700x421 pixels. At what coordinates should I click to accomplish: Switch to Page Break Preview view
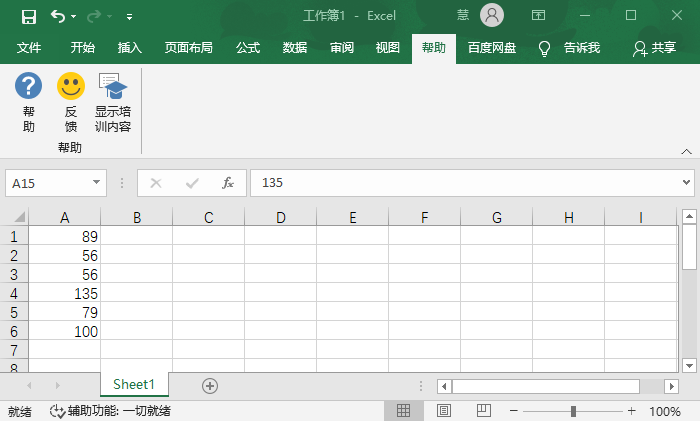(x=483, y=411)
